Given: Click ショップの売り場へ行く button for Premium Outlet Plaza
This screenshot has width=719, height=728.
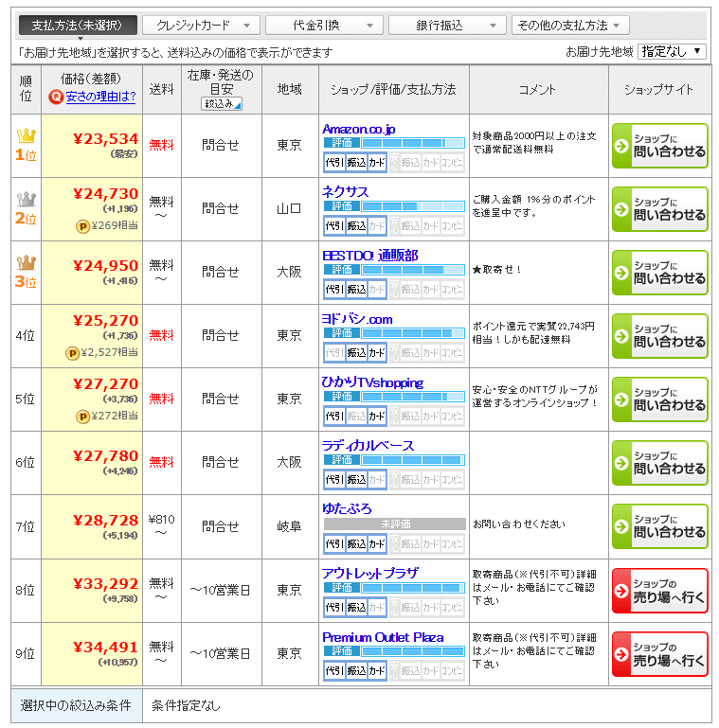Looking at the screenshot, I should coord(660,654).
